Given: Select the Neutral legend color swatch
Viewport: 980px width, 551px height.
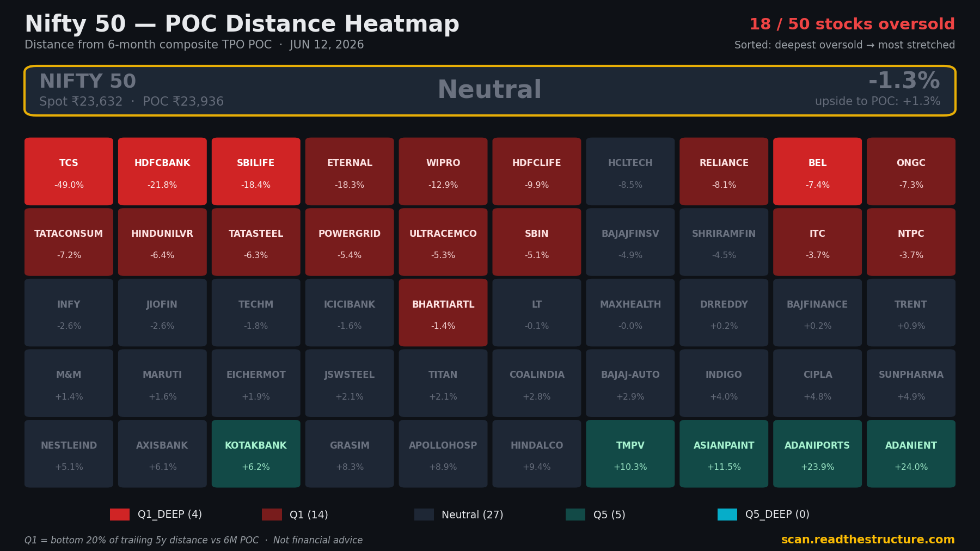Looking at the screenshot, I should click(424, 515).
